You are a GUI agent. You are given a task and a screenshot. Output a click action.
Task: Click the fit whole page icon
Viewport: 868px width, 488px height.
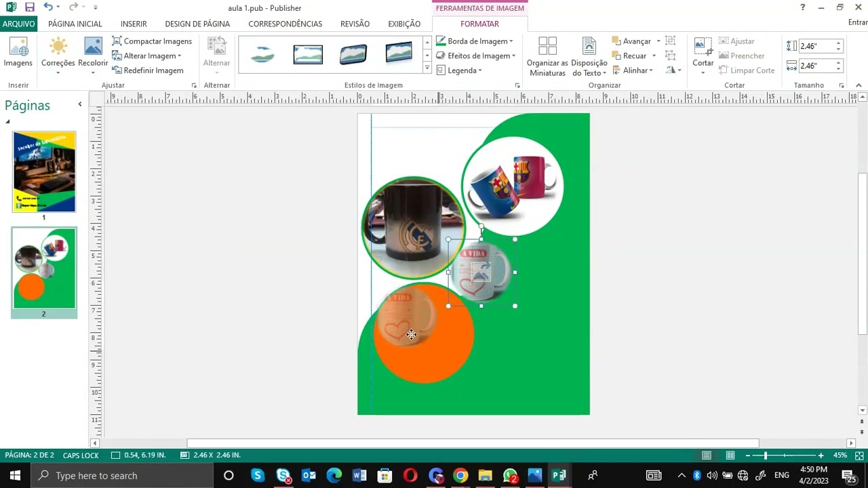tap(859, 455)
